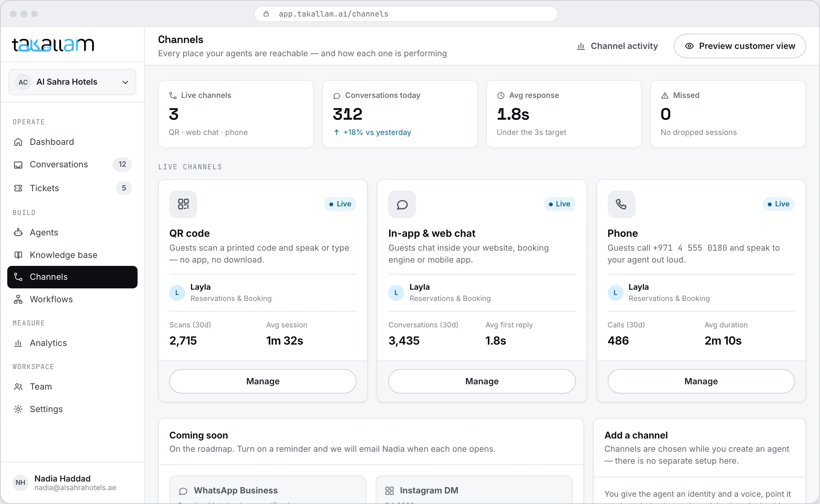
Task: Click Preview customer view button
Action: pos(740,46)
